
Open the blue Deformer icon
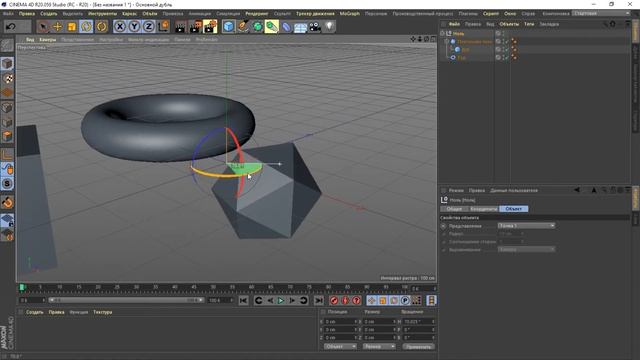287,27
